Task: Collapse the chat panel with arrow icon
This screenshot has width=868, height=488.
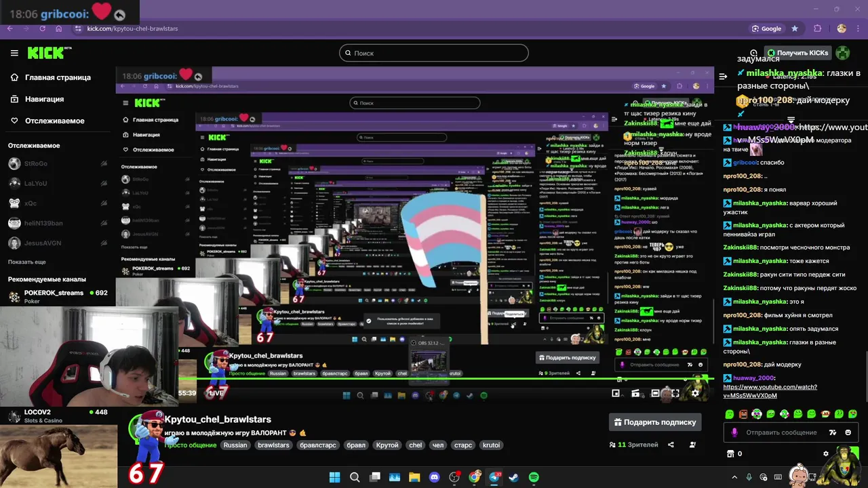Action: coord(723,77)
